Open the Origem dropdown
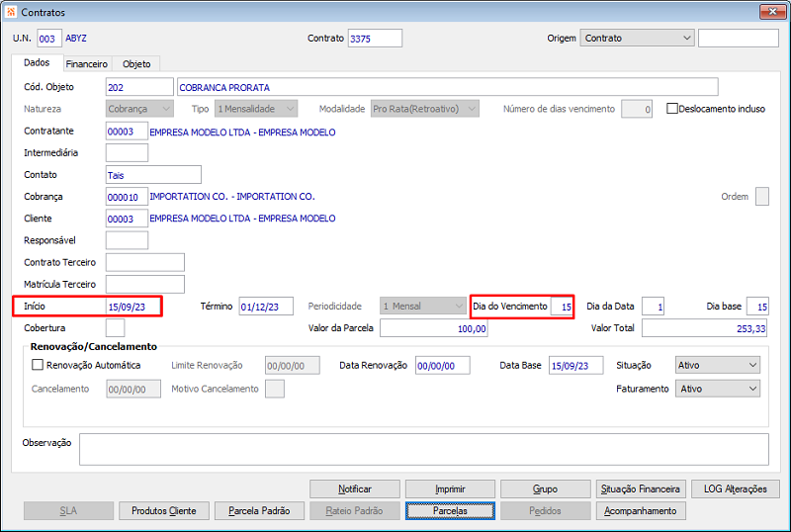This screenshot has width=791, height=532. [637, 38]
